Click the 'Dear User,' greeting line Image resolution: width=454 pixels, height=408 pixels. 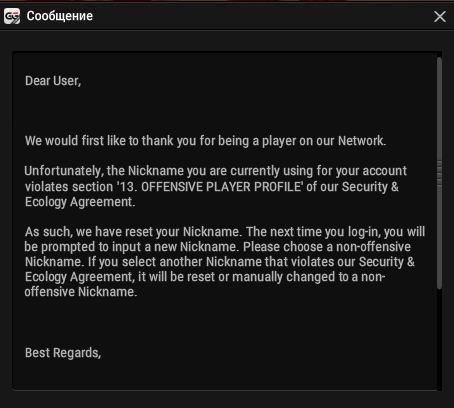coord(53,81)
